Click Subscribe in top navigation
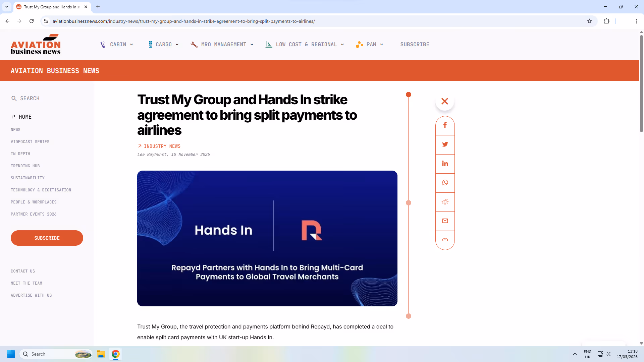644x362 pixels. [x=415, y=45]
